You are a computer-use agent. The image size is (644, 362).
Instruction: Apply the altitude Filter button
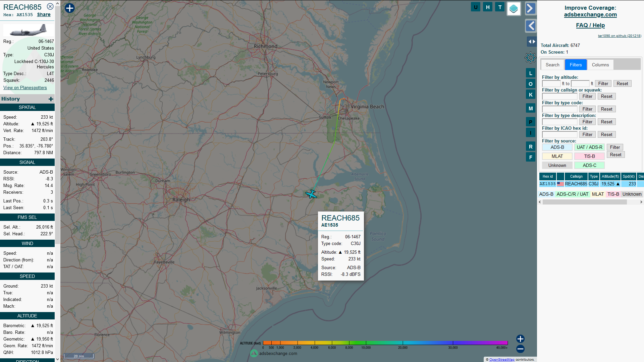tap(603, 84)
